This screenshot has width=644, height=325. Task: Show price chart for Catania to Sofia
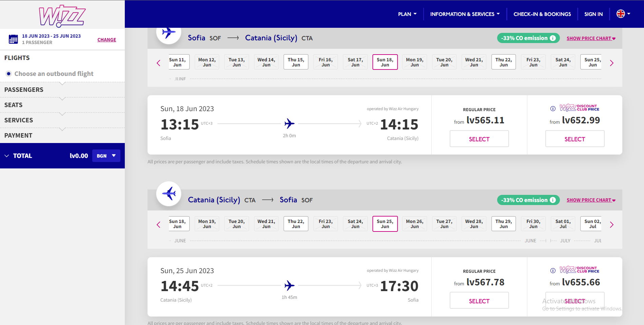tap(591, 200)
